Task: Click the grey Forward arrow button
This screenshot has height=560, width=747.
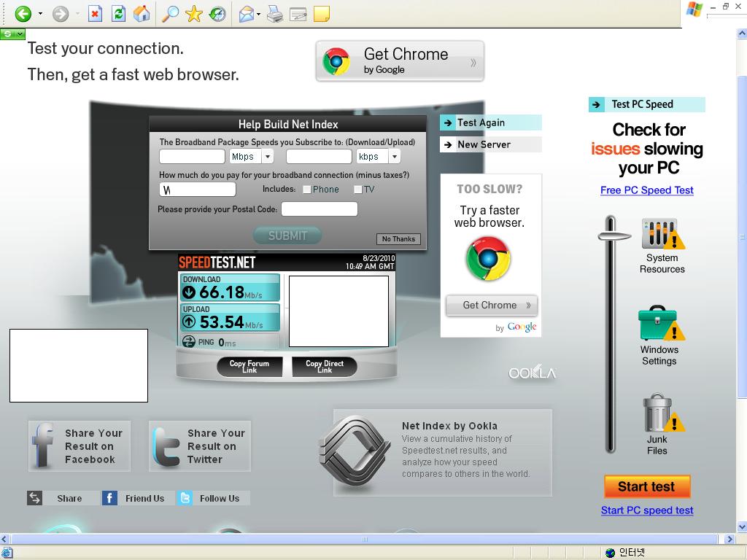Action: pyautogui.click(x=61, y=14)
